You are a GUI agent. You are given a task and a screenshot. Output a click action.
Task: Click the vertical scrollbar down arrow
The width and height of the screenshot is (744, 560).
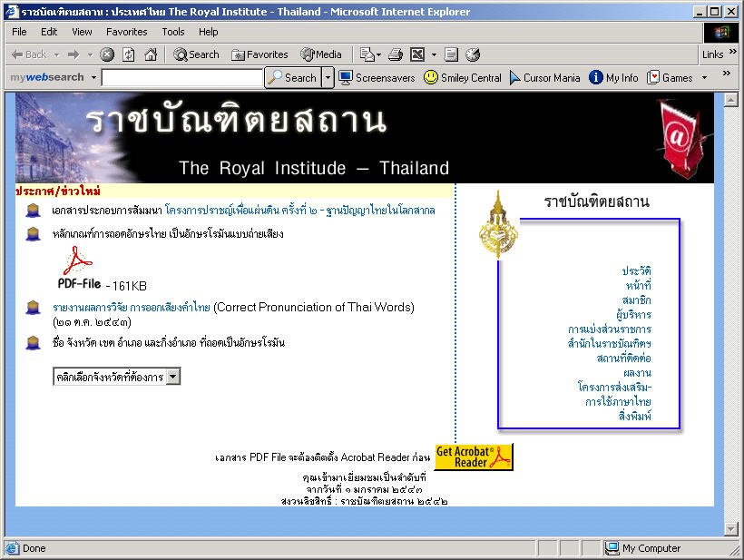coord(731,528)
